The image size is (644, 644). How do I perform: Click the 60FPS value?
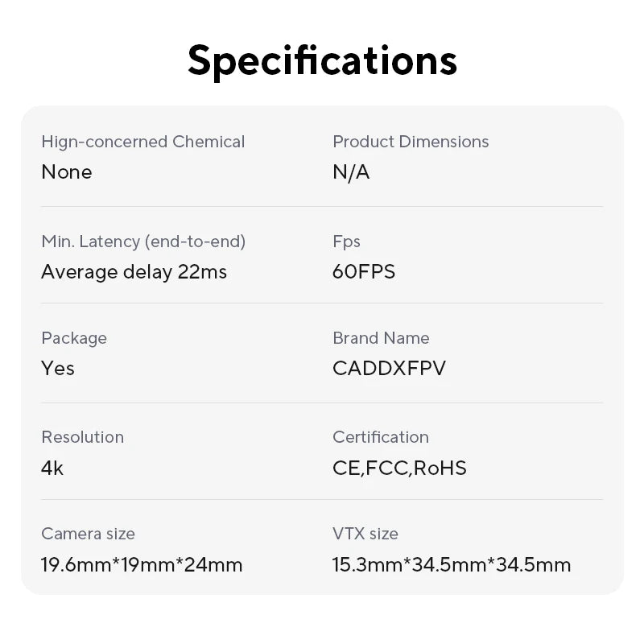364,272
